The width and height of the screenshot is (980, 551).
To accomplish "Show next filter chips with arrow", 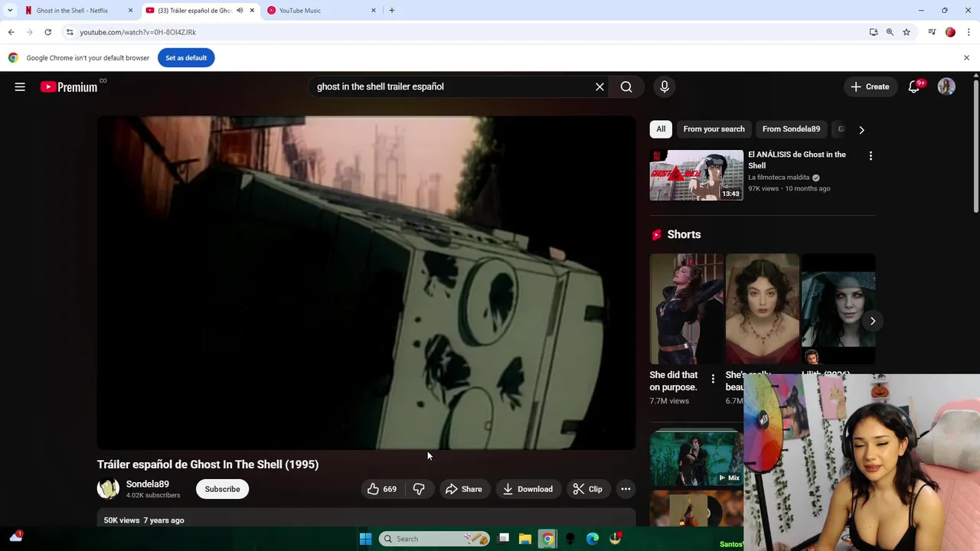I will [x=861, y=129].
